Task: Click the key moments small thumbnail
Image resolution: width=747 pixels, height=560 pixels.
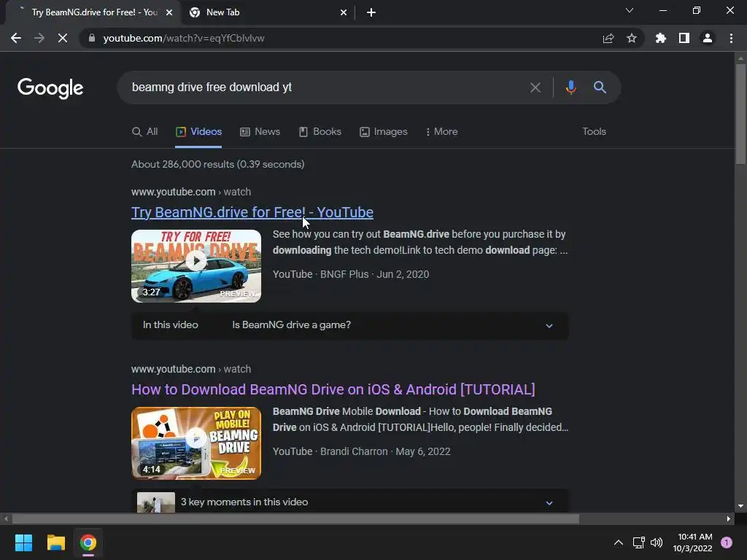Action: [x=156, y=502]
